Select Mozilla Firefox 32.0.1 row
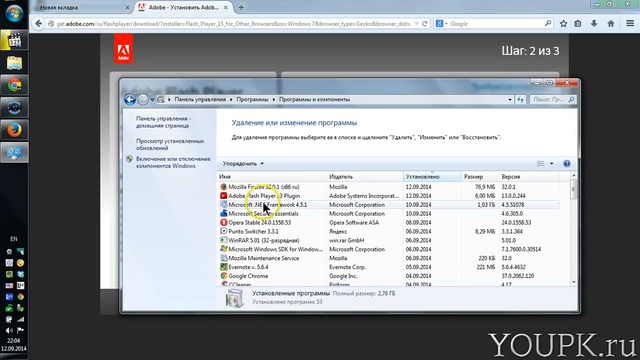This screenshot has height=360, width=640. 388,187
